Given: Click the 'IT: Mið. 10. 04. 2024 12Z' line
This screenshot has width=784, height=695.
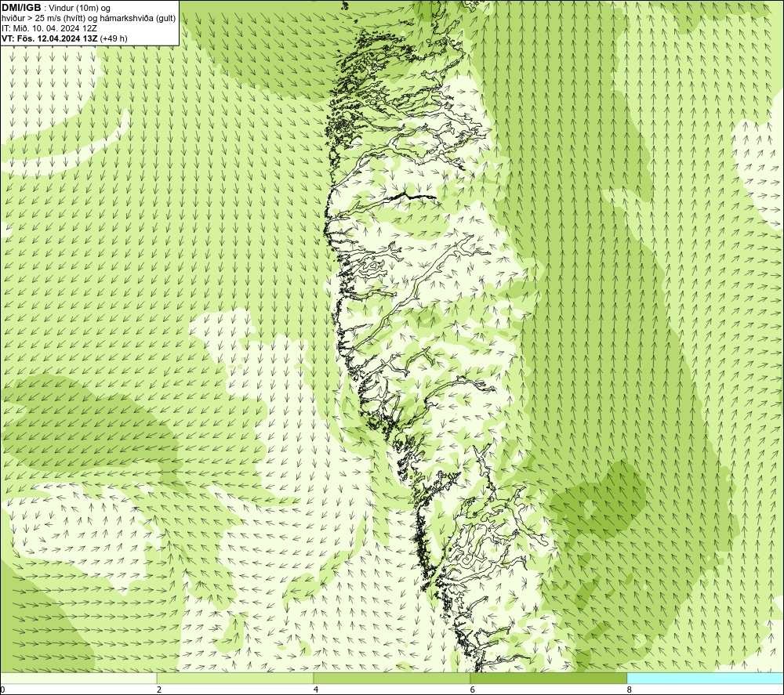Looking at the screenshot, I should pyautogui.click(x=49, y=28).
